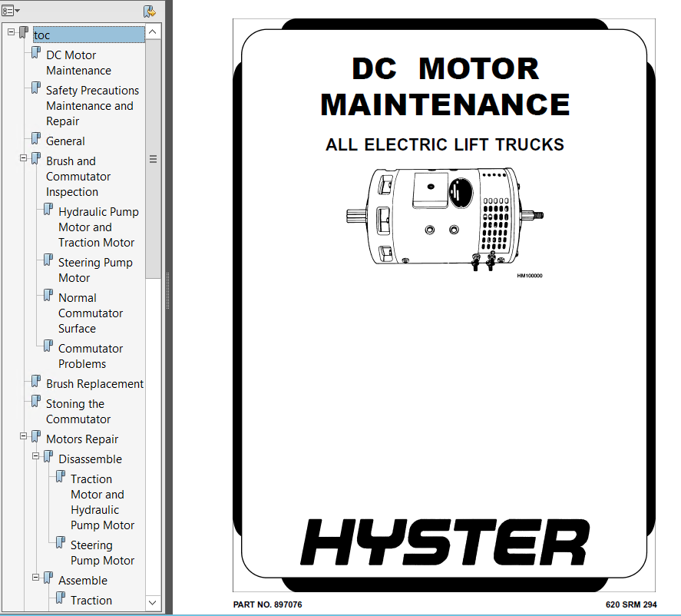Click the DC Motor Maintenance bookmark icon

click(36, 53)
